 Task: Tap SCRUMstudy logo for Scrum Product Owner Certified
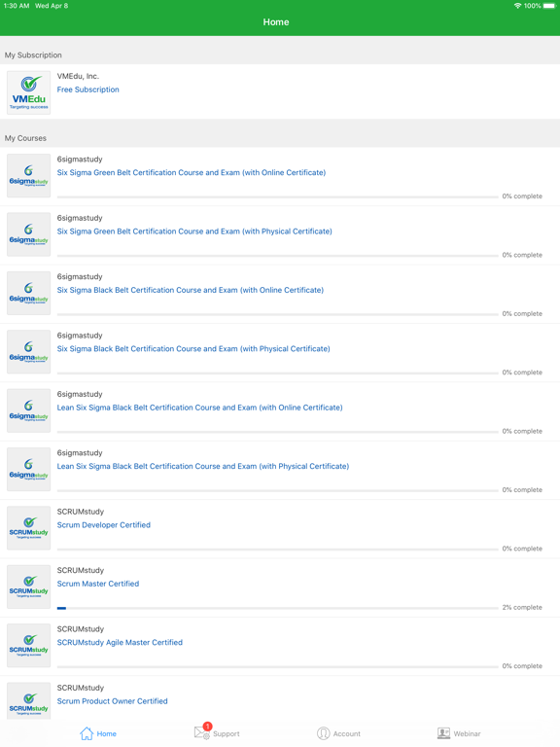click(28, 701)
